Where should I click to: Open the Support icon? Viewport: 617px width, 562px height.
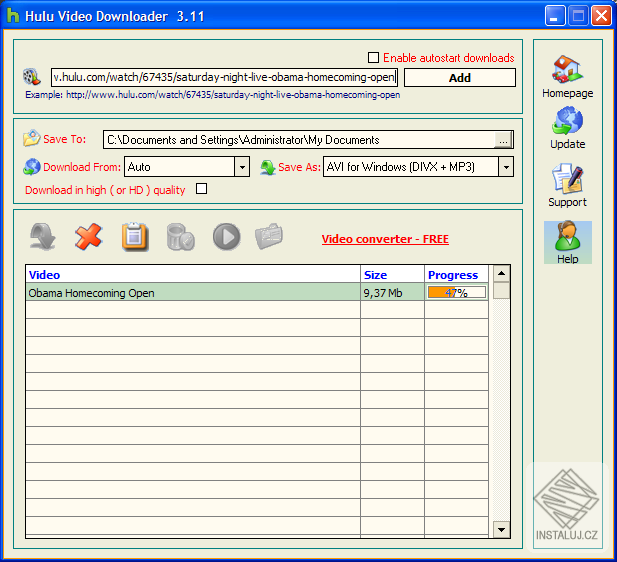pos(567,179)
